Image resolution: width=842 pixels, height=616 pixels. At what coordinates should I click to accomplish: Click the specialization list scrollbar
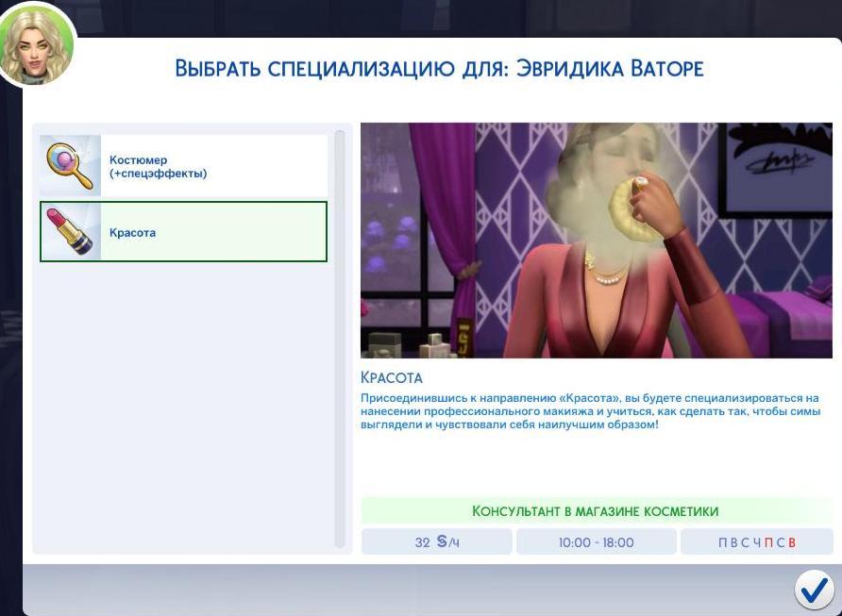(x=340, y=338)
